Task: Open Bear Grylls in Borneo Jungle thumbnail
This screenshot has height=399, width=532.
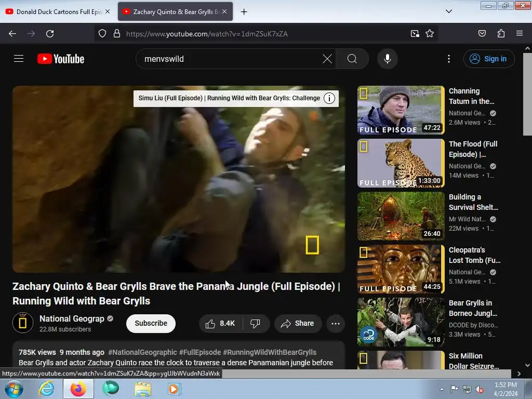Action: point(401,322)
